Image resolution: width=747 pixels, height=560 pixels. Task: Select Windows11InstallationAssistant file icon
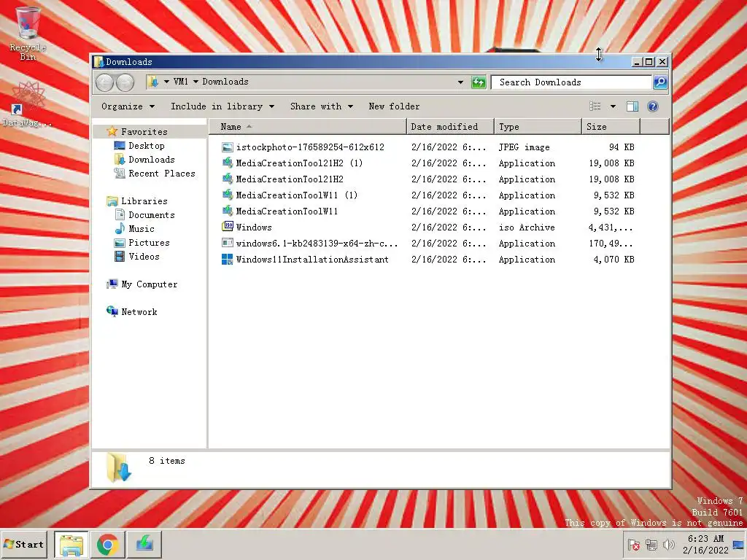click(228, 259)
